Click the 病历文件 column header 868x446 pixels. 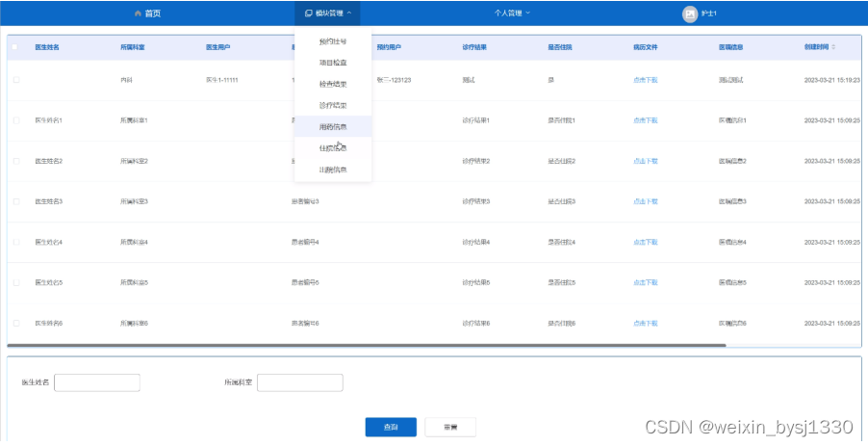[646, 47]
